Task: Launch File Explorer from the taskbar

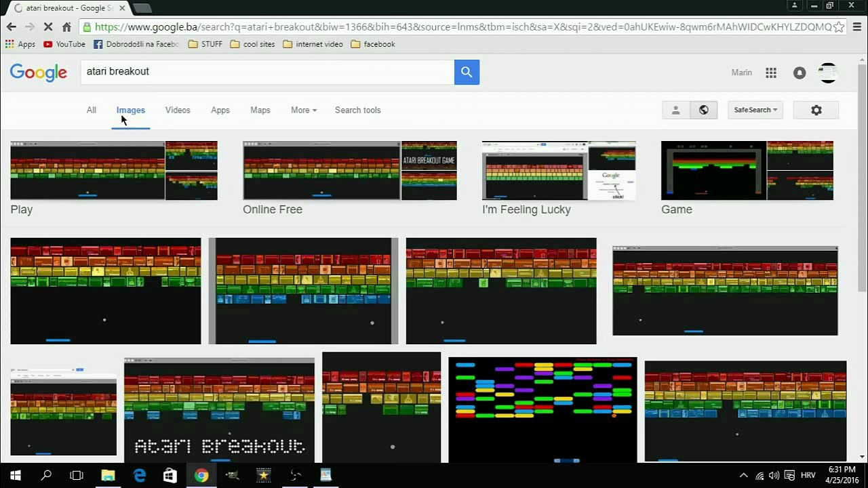Action: click(x=108, y=475)
